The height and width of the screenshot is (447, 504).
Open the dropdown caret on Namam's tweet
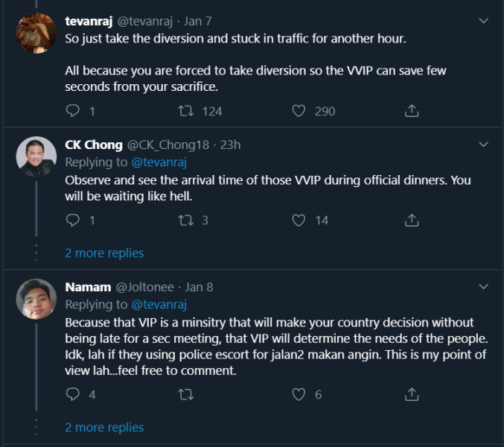[x=482, y=287]
